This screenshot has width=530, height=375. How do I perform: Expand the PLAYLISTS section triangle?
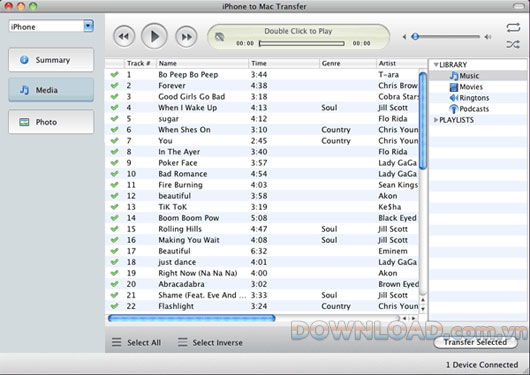(x=436, y=120)
